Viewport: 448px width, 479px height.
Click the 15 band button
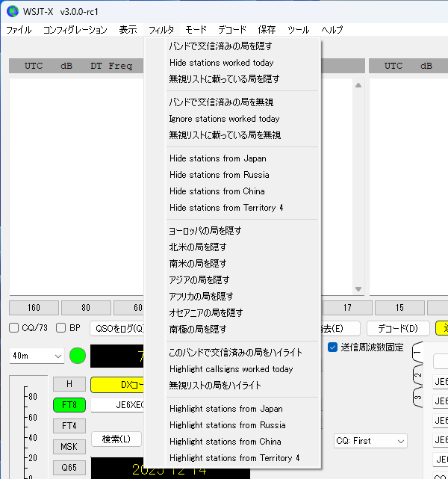(x=399, y=308)
